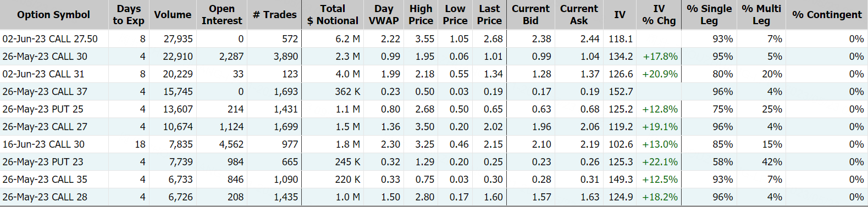Viewport: 868px width, 207px height.
Task: Sort by # Trades column header
Action: [274, 15]
